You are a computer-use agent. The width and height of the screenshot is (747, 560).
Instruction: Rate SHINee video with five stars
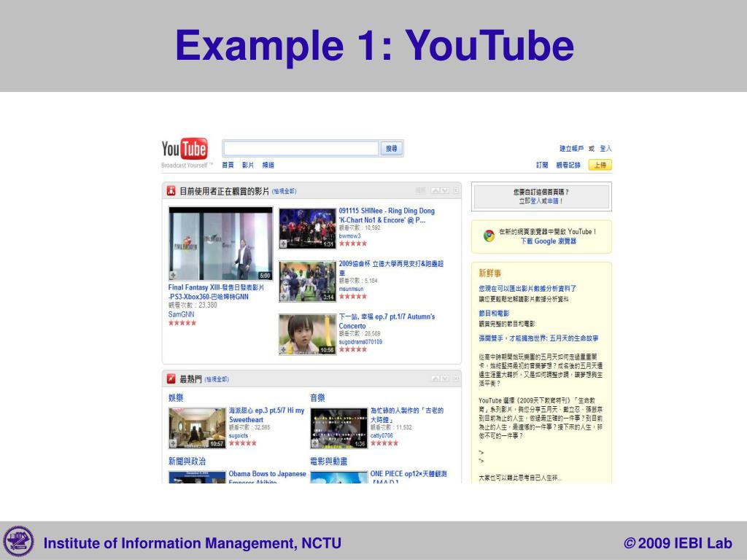[x=353, y=244]
